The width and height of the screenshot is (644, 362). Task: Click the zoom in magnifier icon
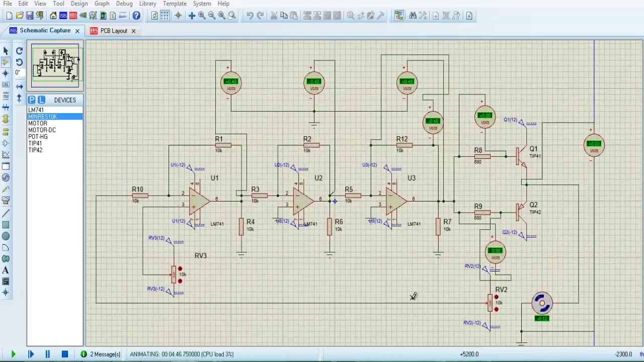[202, 16]
